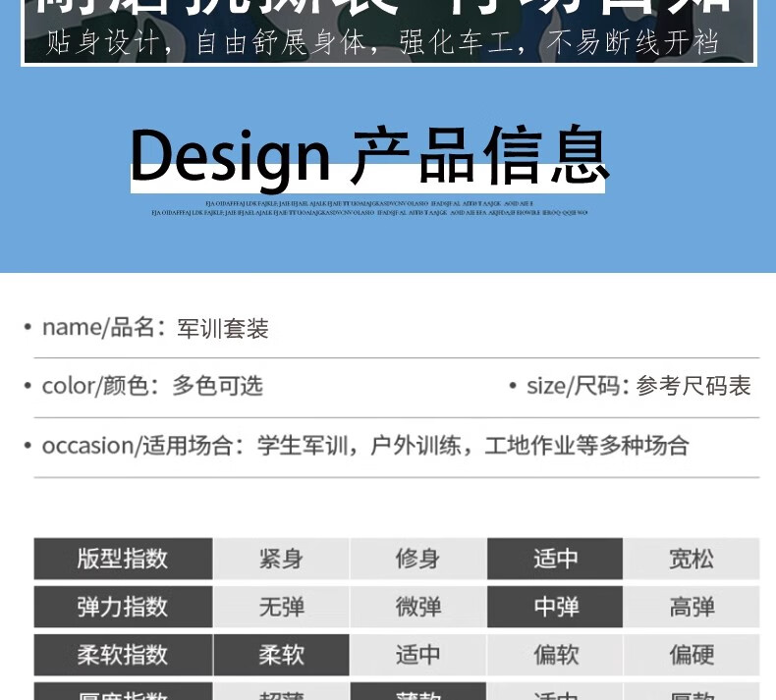Image resolution: width=776 pixels, height=700 pixels.
Task: Click the '弹力指数' row header
Action: tap(123, 607)
